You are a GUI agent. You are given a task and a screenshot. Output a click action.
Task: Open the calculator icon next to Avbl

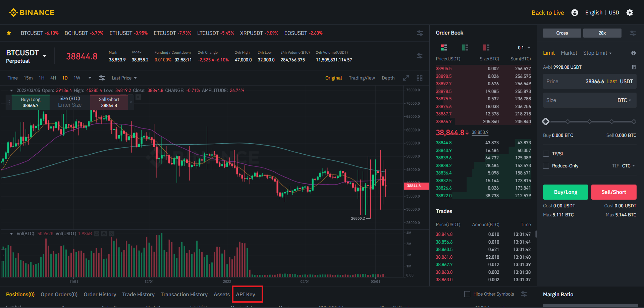point(634,67)
